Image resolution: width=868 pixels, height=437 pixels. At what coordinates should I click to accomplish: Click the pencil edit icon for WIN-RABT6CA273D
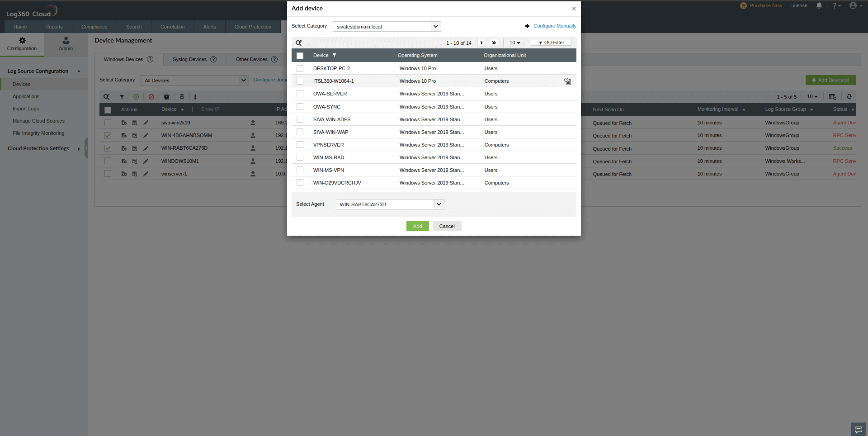pos(146,148)
